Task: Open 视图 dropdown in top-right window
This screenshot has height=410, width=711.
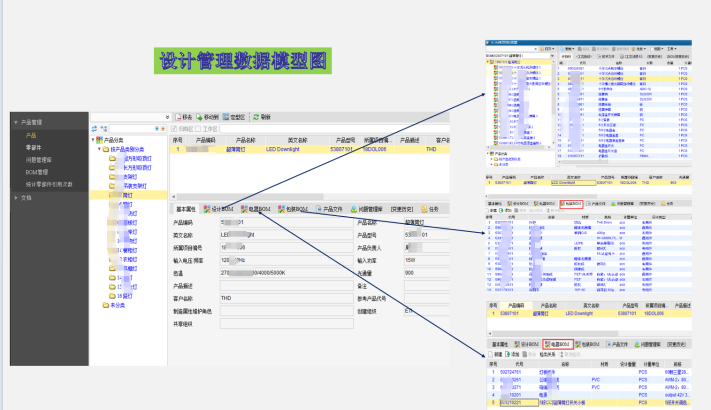Action: (x=658, y=49)
